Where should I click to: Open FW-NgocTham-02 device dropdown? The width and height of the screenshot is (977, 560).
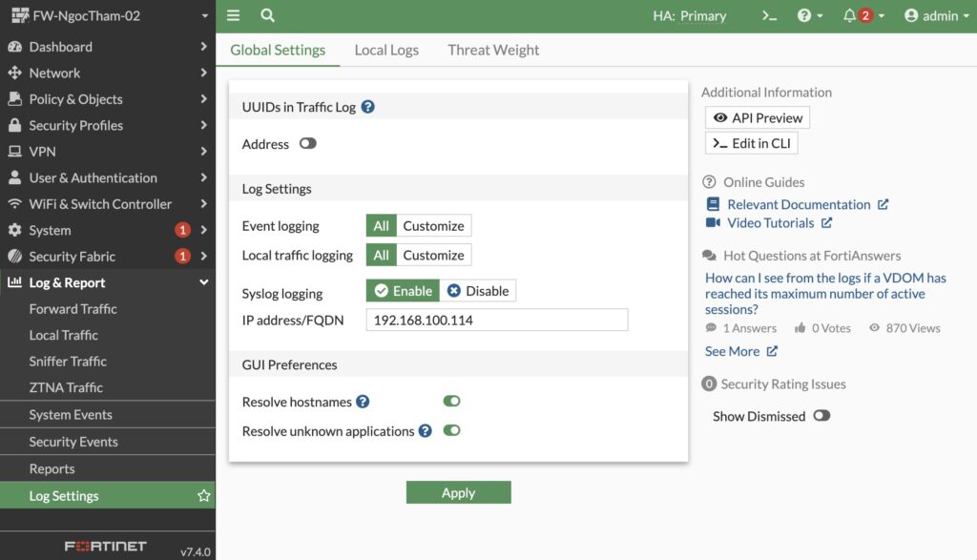[x=205, y=16]
